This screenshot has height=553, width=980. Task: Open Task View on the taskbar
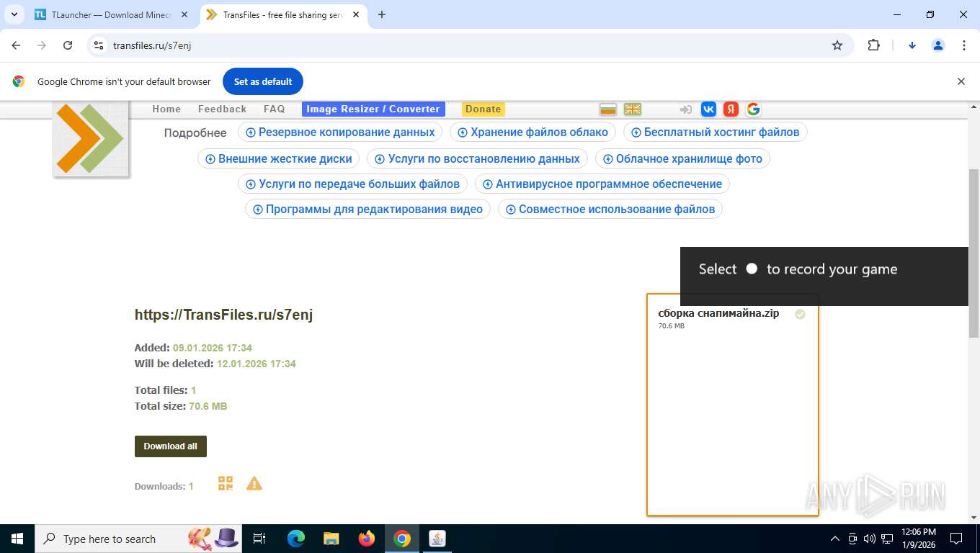(x=259, y=539)
